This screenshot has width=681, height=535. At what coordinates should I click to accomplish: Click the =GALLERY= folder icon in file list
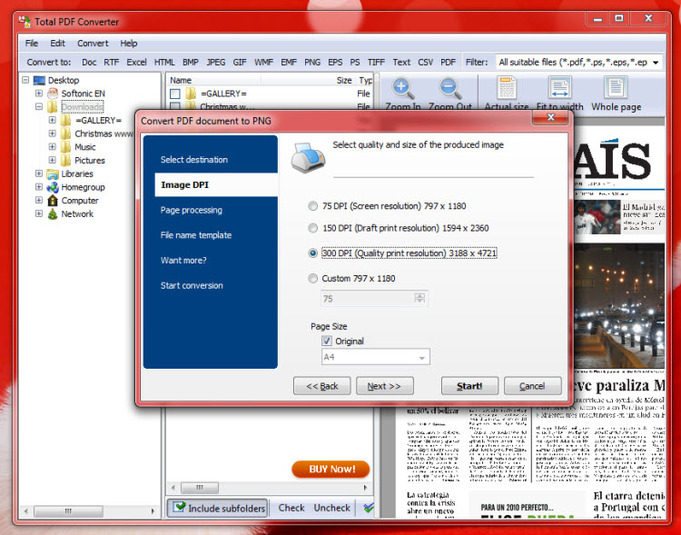(x=191, y=93)
